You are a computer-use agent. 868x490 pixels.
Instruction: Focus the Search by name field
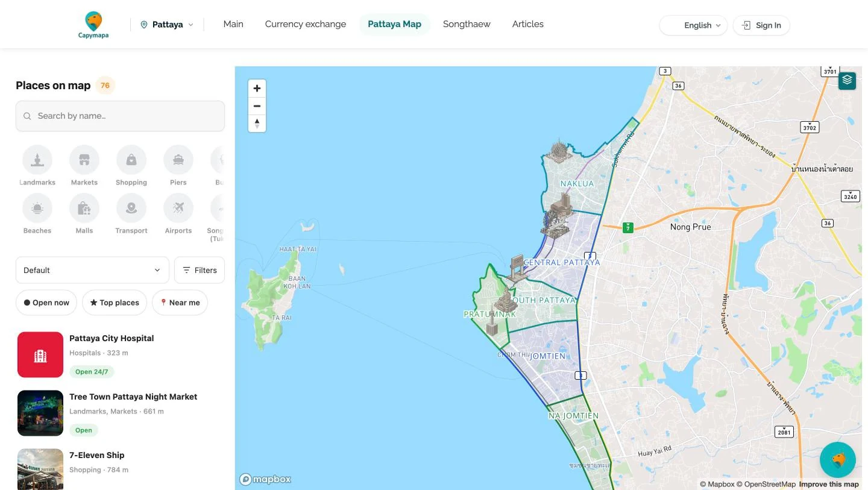coord(120,116)
